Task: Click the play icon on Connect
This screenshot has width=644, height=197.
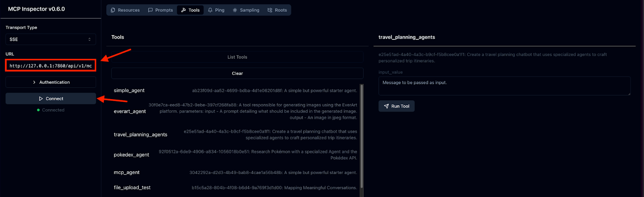Action: point(41,99)
